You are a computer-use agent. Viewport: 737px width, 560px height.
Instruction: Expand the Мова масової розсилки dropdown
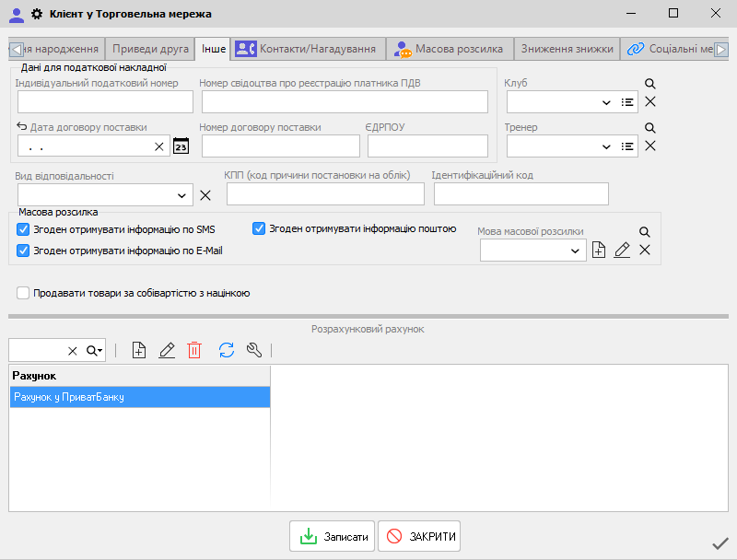pos(575,250)
